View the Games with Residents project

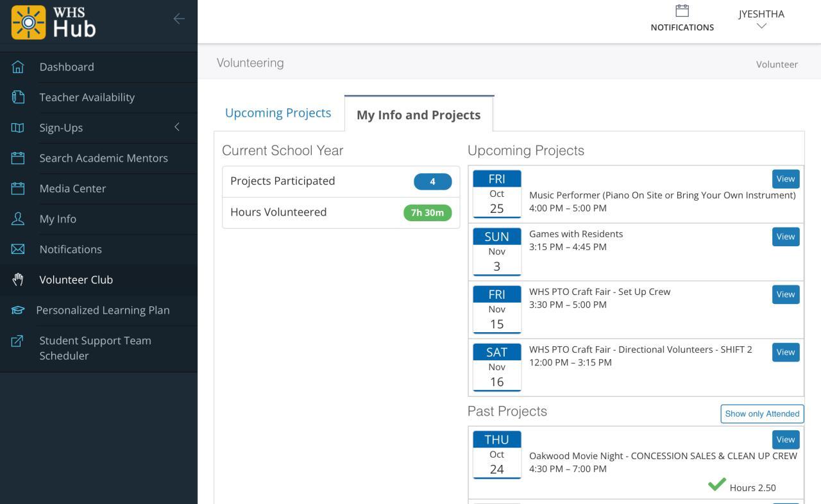click(785, 237)
